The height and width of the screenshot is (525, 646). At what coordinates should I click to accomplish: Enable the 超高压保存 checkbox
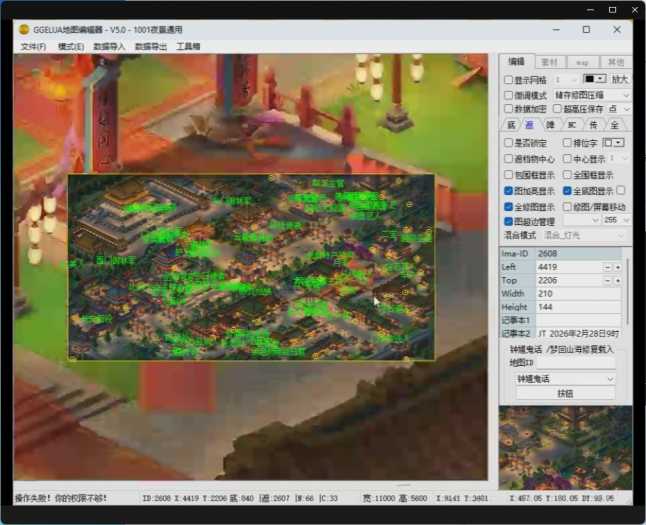tap(557, 108)
